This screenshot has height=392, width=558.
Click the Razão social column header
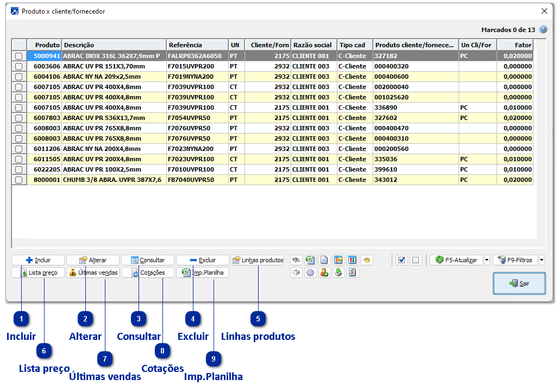click(314, 45)
